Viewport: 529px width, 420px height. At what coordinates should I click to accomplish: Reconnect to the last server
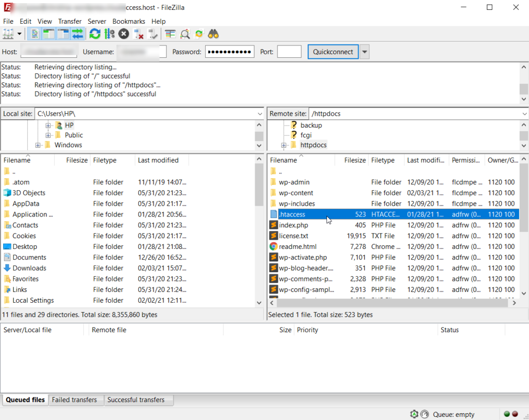152,34
